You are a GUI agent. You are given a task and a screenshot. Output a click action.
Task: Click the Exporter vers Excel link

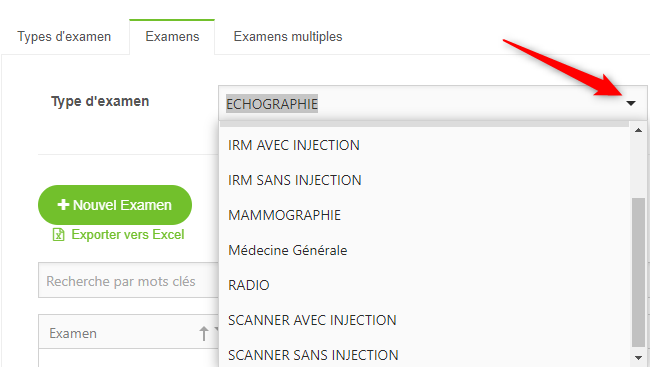pos(128,234)
